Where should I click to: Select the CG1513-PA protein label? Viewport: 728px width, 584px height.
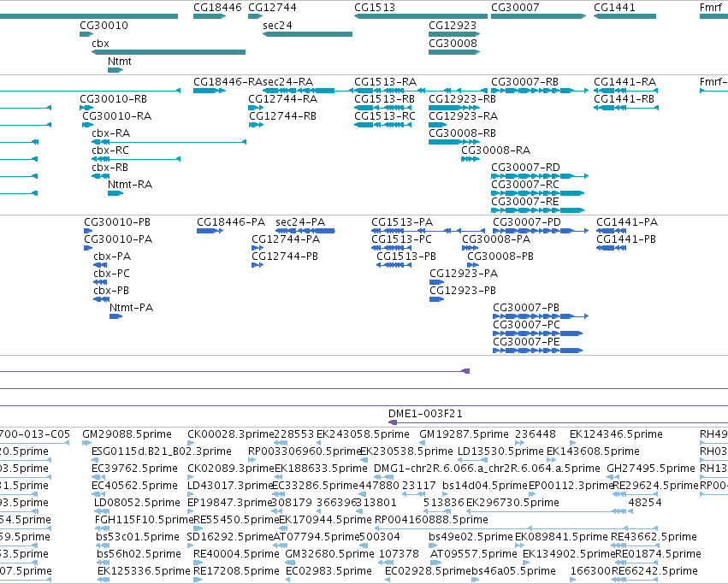click(402, 222)
